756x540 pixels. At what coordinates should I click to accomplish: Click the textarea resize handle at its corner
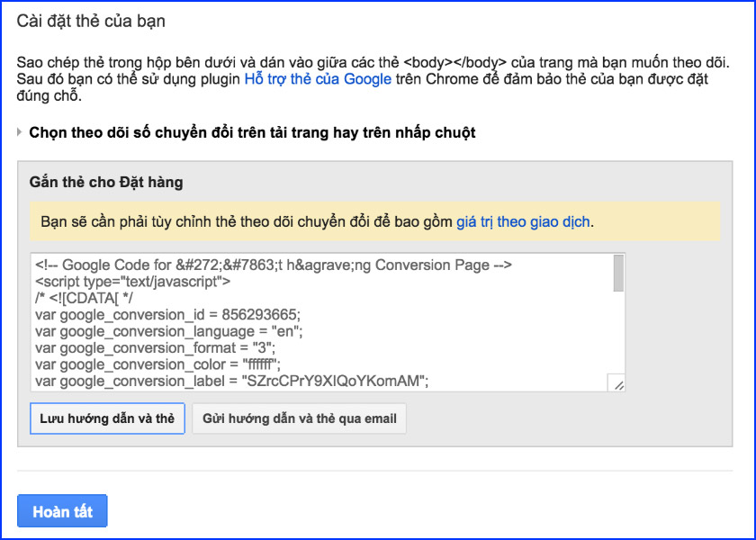pyautogui.click(x=617, y=383)
